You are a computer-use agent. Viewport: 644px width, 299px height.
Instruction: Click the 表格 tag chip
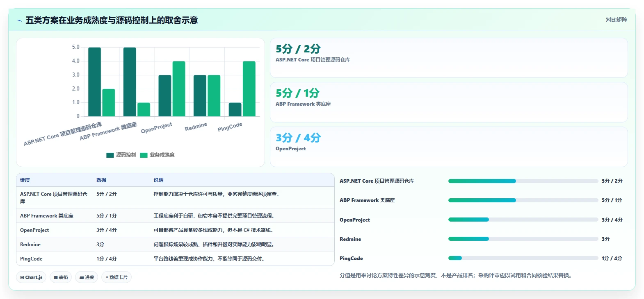tap(61, 277)
